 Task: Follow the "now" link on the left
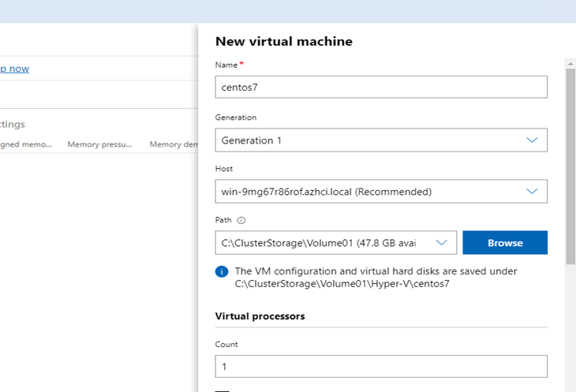(14, 69)
